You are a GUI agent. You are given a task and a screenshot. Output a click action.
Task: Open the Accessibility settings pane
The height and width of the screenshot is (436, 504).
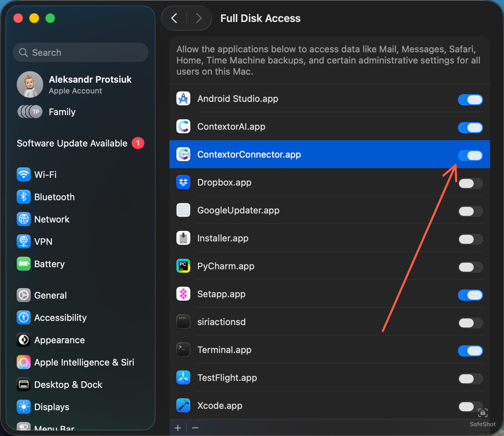pyautogui.click(x=80, y=318)
